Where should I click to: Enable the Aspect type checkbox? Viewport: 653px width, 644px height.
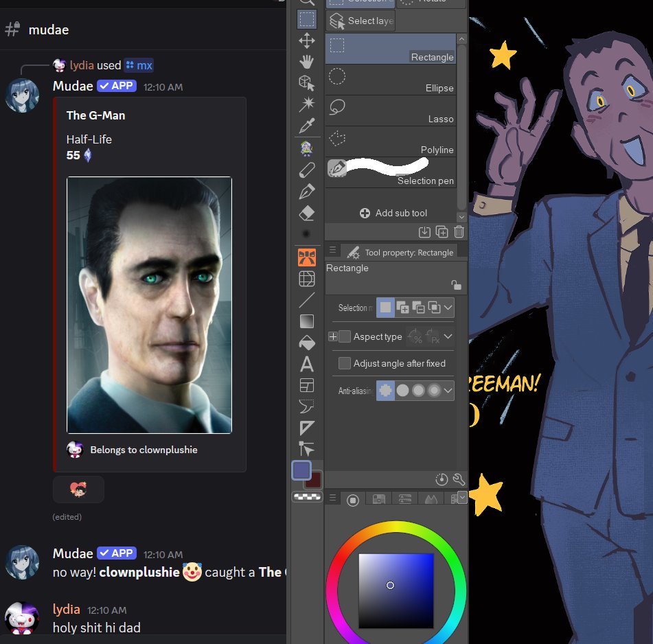tap(345, 336)
